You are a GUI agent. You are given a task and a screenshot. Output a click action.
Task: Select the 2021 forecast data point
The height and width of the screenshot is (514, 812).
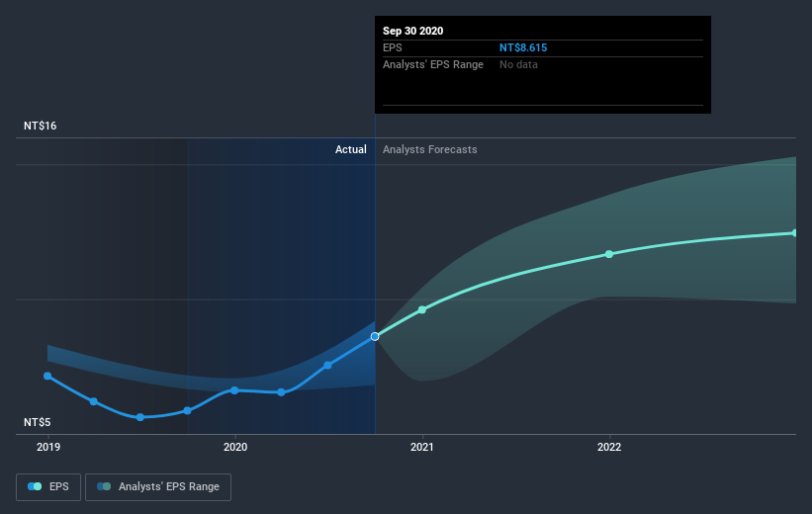[x=422, y=309]
